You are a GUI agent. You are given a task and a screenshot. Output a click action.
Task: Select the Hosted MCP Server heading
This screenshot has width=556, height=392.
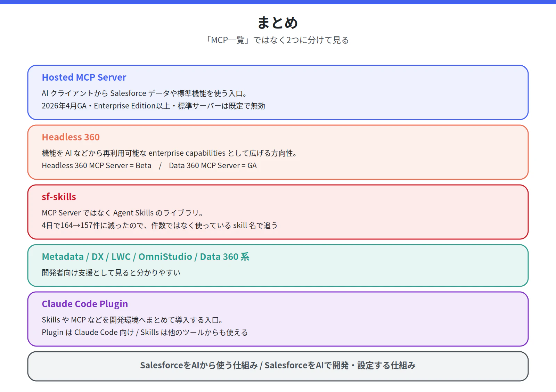(x=84, y=77)
